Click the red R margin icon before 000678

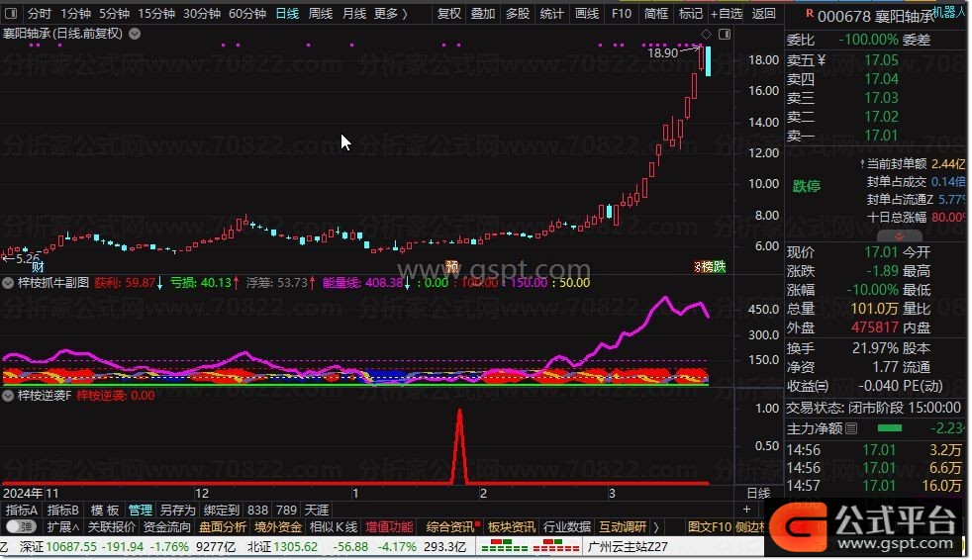(809, 13)
